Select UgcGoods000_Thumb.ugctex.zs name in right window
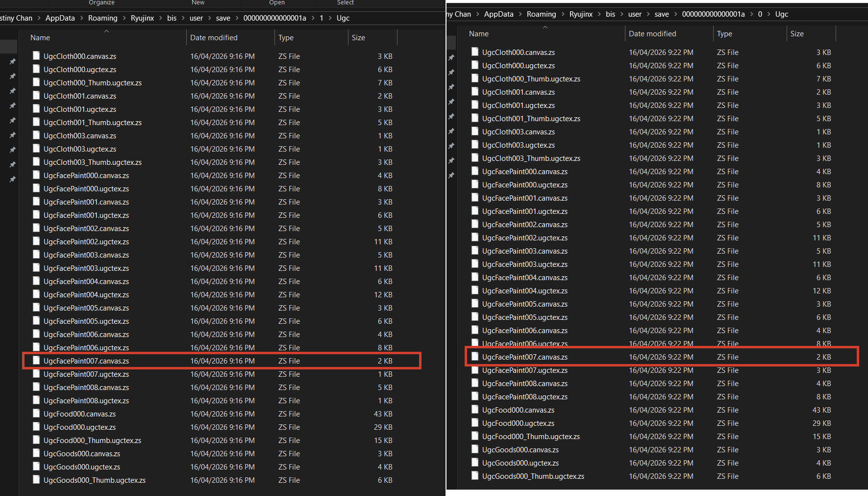Viewport: 868px width, 496px height. (x=533, y=476)
